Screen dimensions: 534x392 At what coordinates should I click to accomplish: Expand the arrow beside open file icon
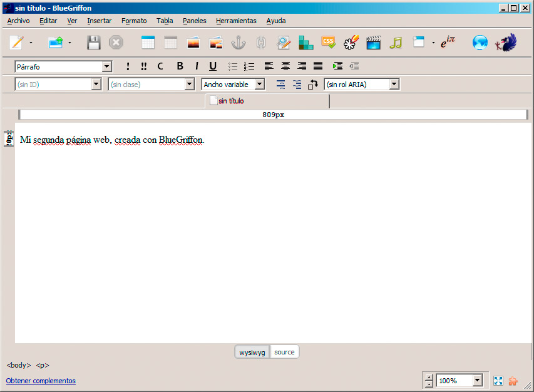[70, 43]
